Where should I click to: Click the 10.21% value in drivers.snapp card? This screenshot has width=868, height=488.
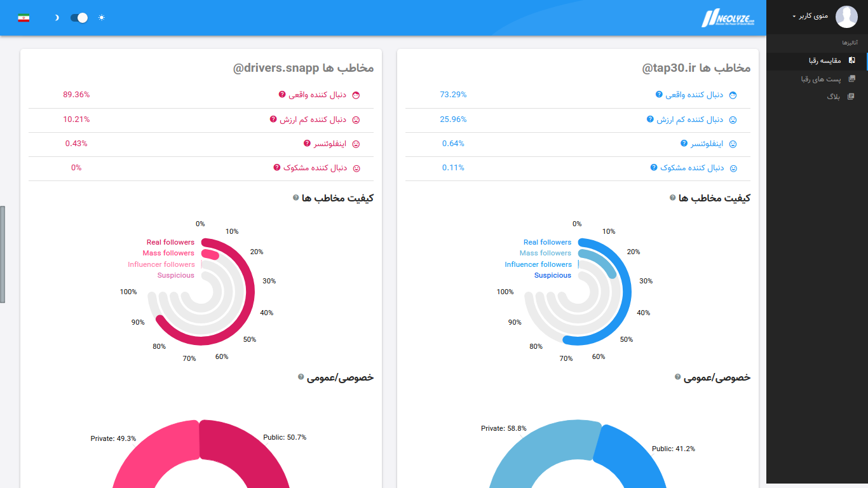[x=76, y=119]
